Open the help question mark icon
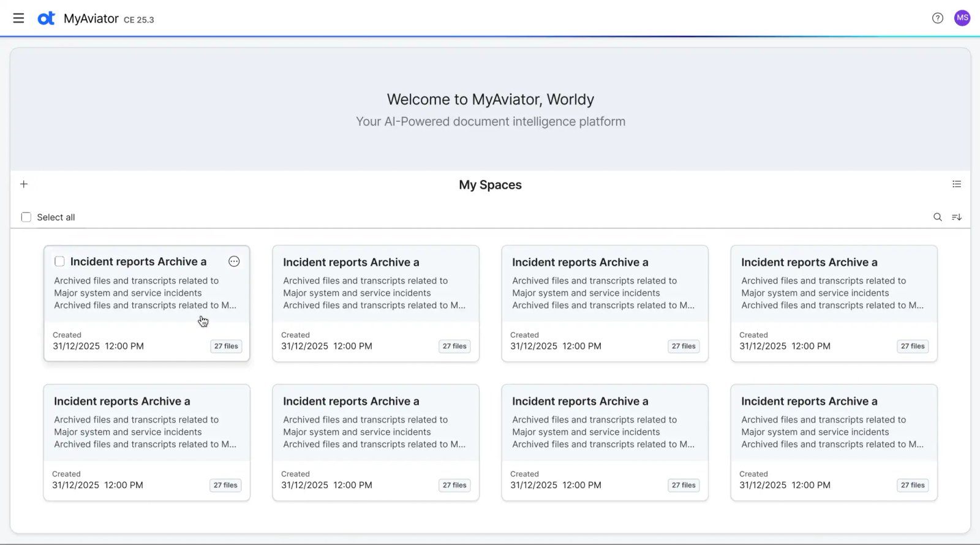Viewport: 980px width, 545px height. click(x=937, y=18)
